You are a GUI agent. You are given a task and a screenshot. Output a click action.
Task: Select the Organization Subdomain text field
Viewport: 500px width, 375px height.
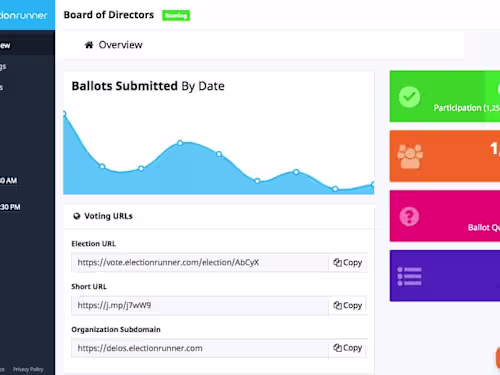point(200,348)
